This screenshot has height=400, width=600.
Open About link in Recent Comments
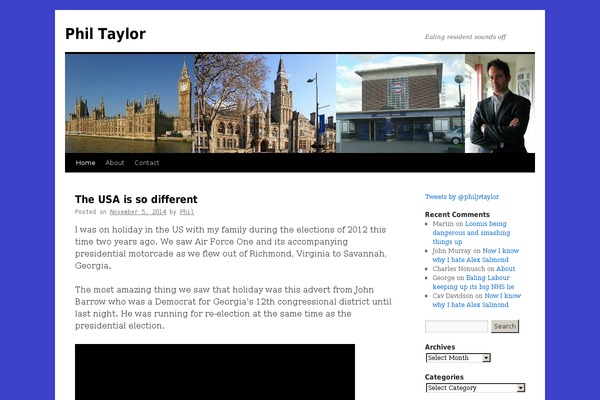click(x=505, y=269)
